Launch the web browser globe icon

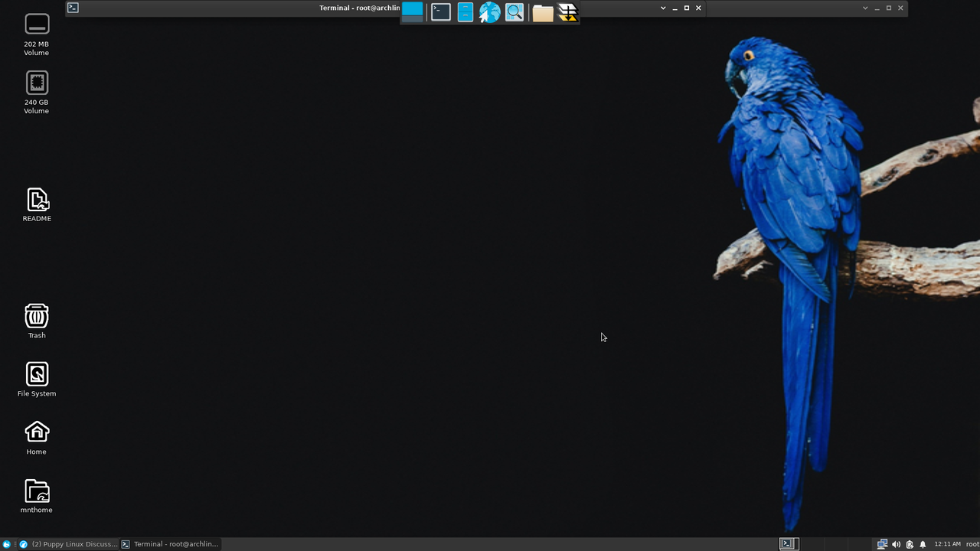point(489,11)
